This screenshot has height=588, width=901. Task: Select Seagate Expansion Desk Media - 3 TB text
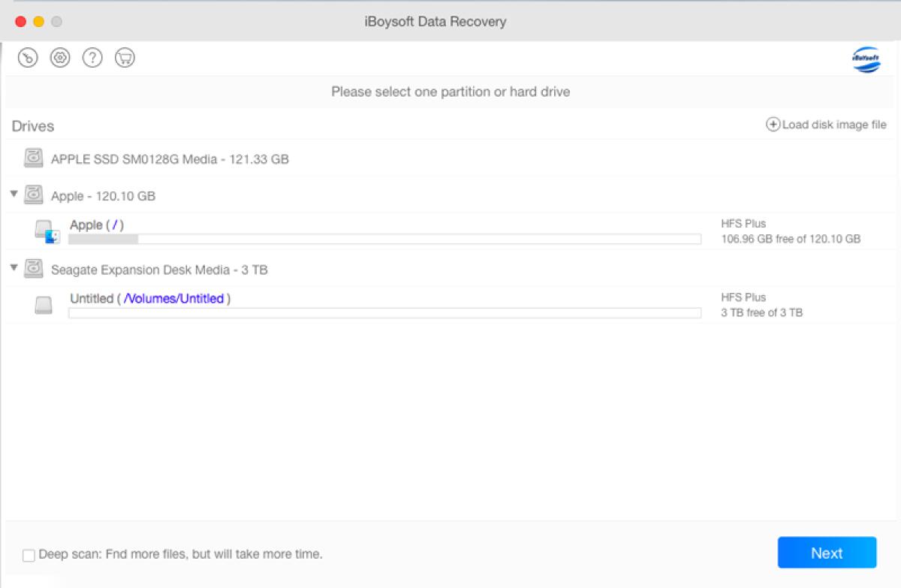pos(159,270)
